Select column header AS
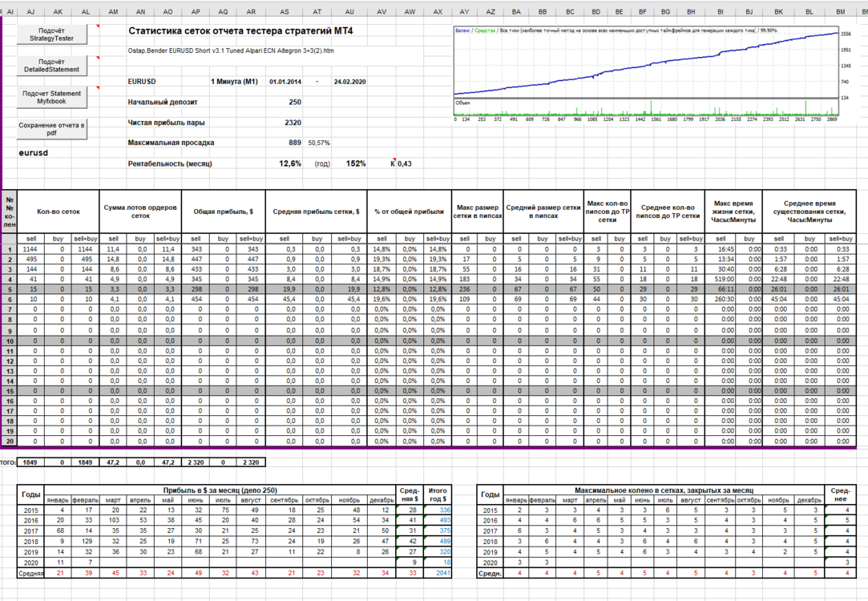Viewport: 868px width, 601px height. coord(285,12)
